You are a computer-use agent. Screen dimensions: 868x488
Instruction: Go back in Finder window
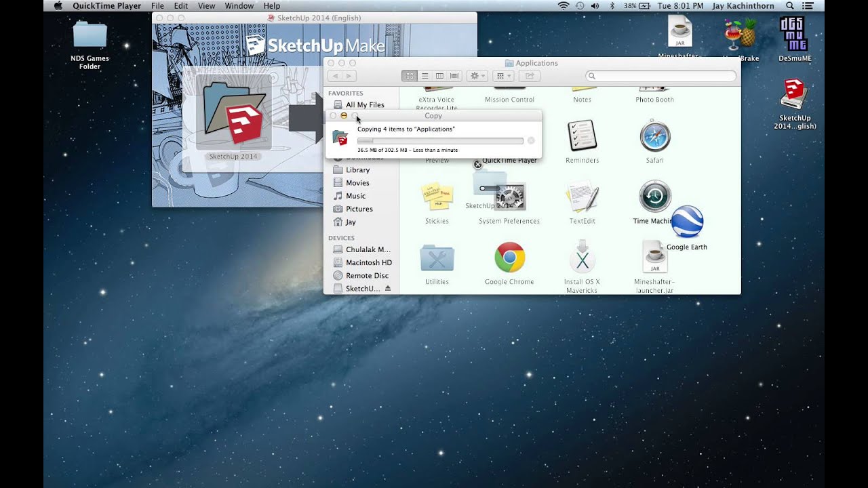click(x=335, y=76)
